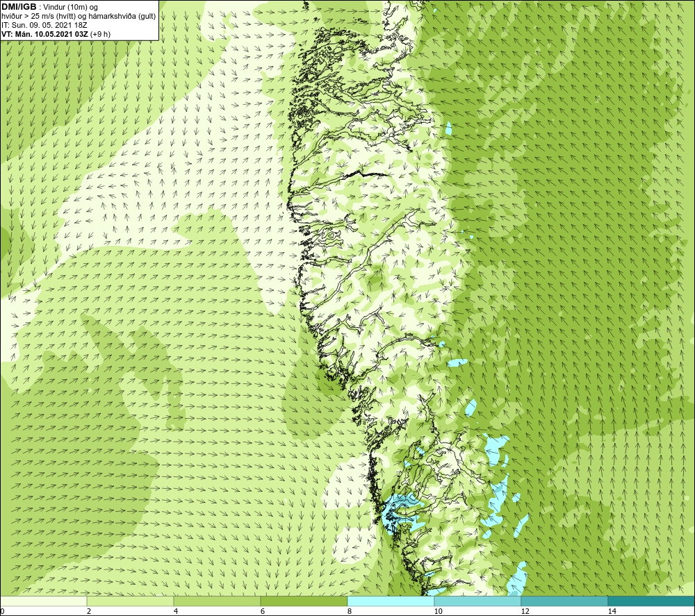The width and height of the screenshot is (695, 616).
Task: Pick the darkest teal band above 14
Action: point(651,601)
